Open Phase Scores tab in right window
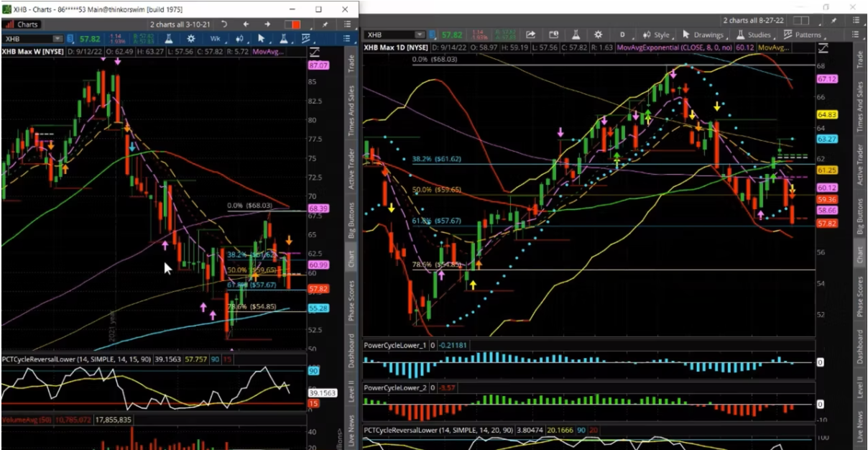The height and width of the screenshot is (450, 868). [861, 298]
